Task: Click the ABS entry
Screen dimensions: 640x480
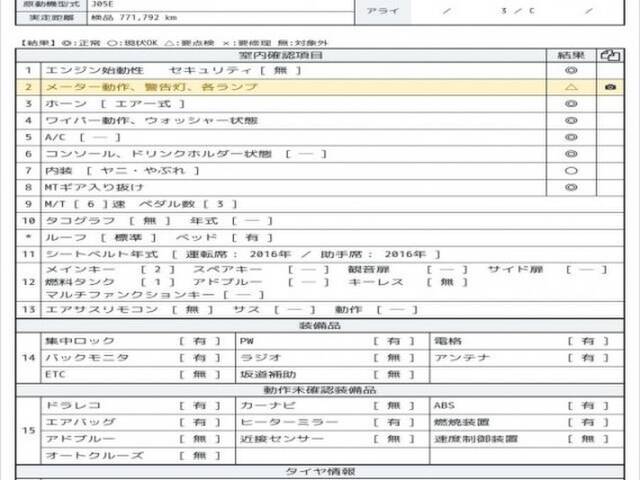Action: coord(527,406)
